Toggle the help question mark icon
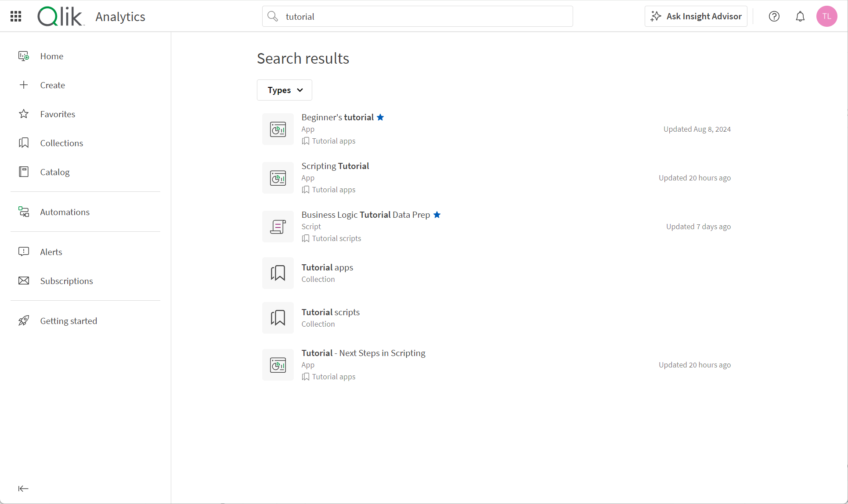This screenshot has width=848, height=504. coord(774,16)
